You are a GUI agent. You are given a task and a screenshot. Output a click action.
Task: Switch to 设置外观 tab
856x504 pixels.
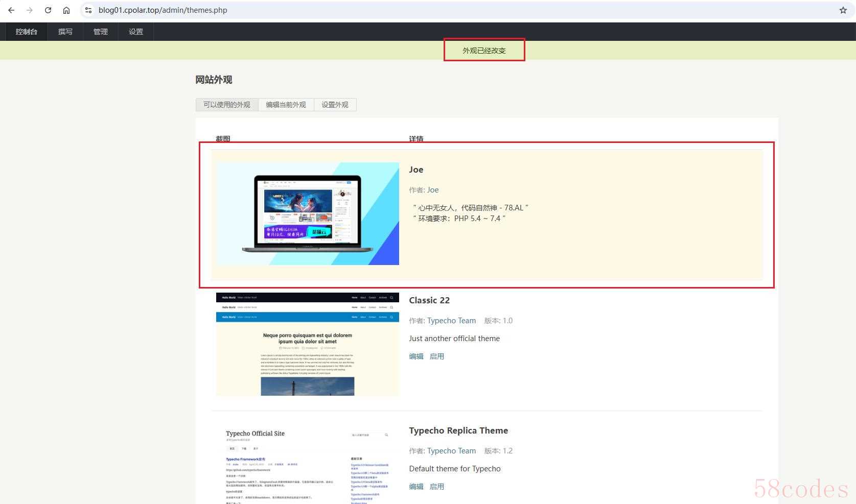click(x=335, y=105)
